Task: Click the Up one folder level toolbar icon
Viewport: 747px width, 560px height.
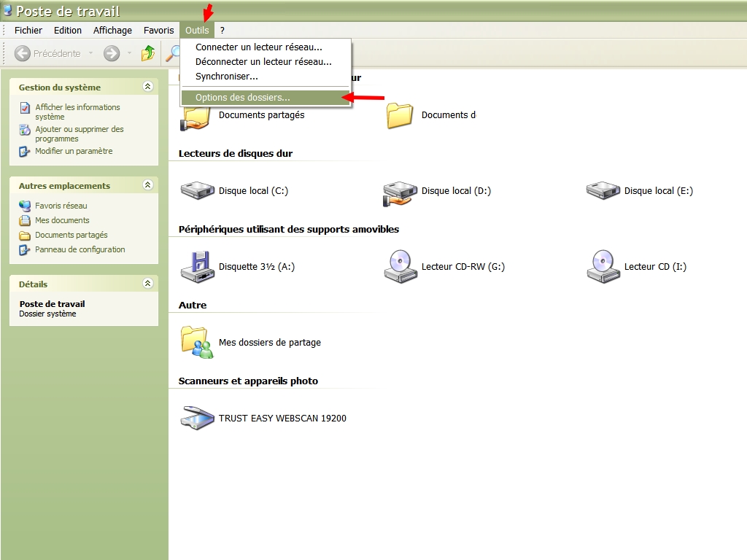Action: click(x=148, y=53)
